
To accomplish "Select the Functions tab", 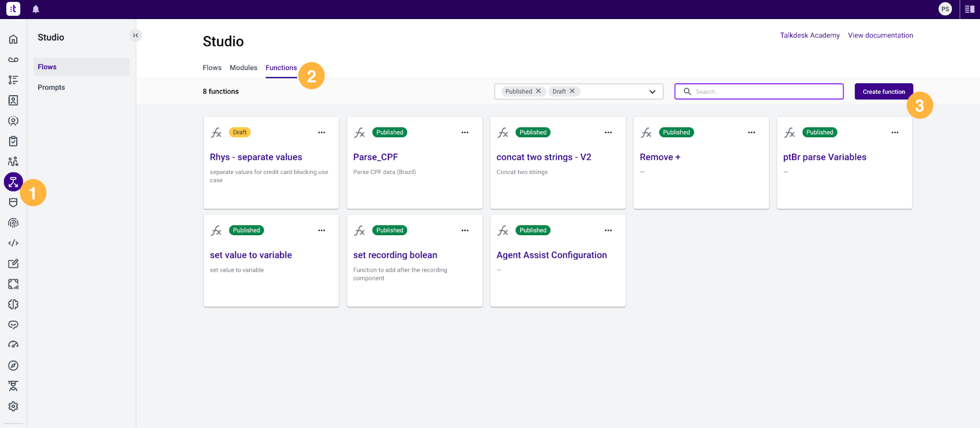I will point(281,68).
